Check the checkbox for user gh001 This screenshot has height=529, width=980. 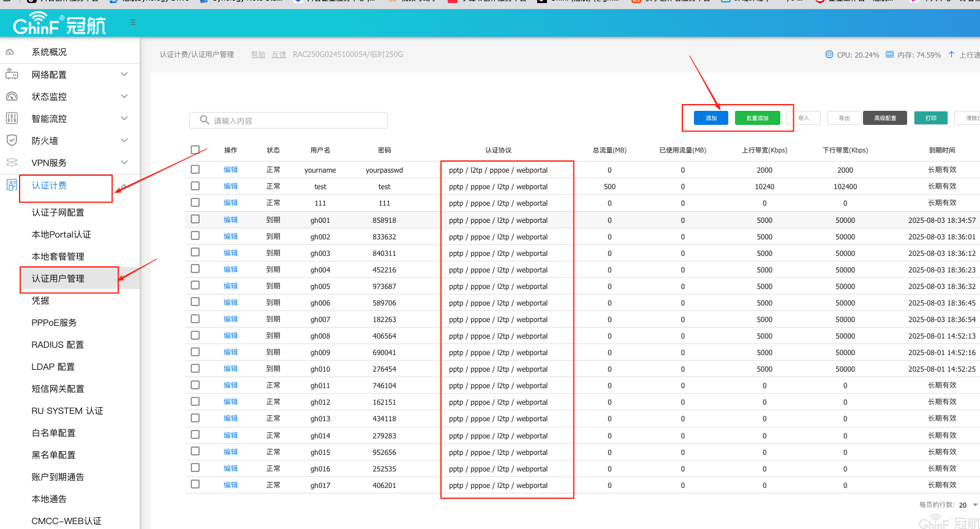coord(195,219)
